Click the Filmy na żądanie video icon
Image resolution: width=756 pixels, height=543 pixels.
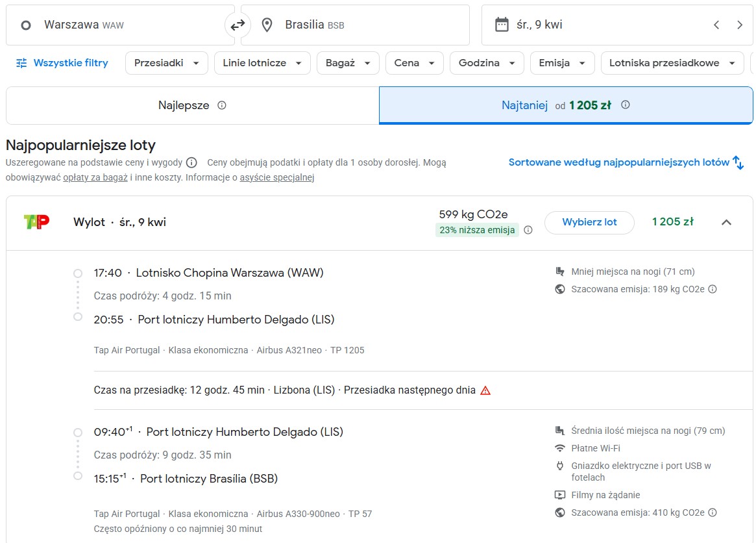(x=560, y=495)
